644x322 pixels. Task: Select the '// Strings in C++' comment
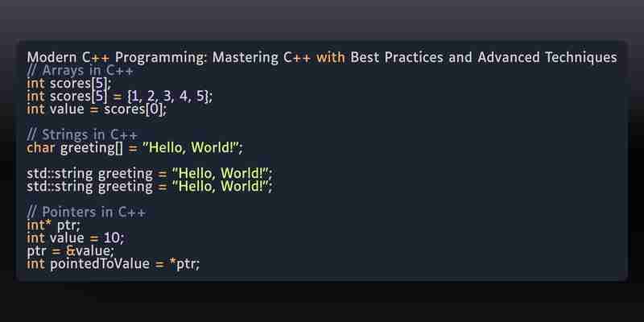pos(82,134)
